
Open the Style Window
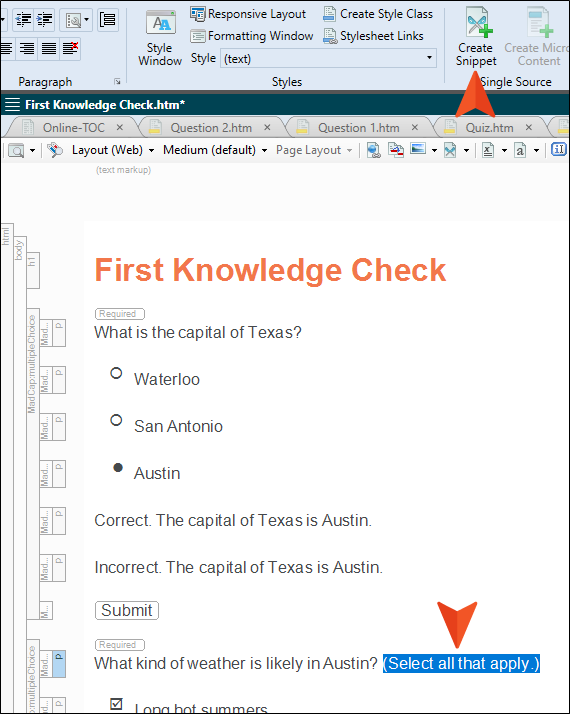[x=160, y=38]
